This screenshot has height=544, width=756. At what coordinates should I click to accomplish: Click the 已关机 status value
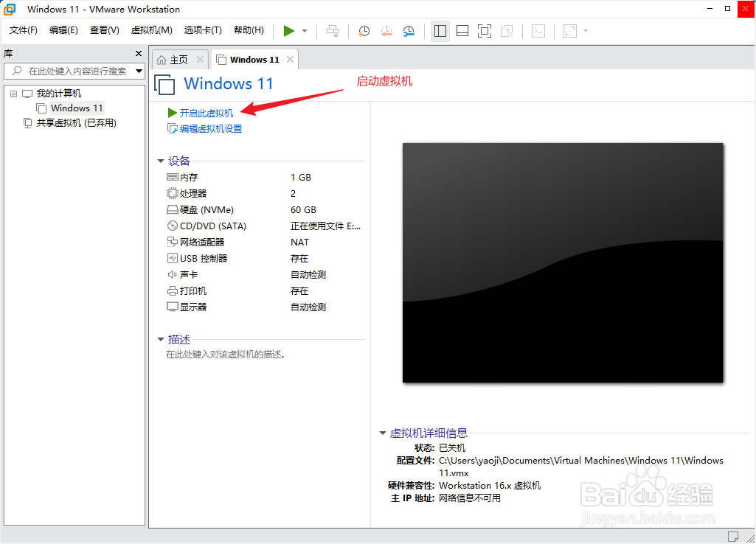(x=452, y=447)
